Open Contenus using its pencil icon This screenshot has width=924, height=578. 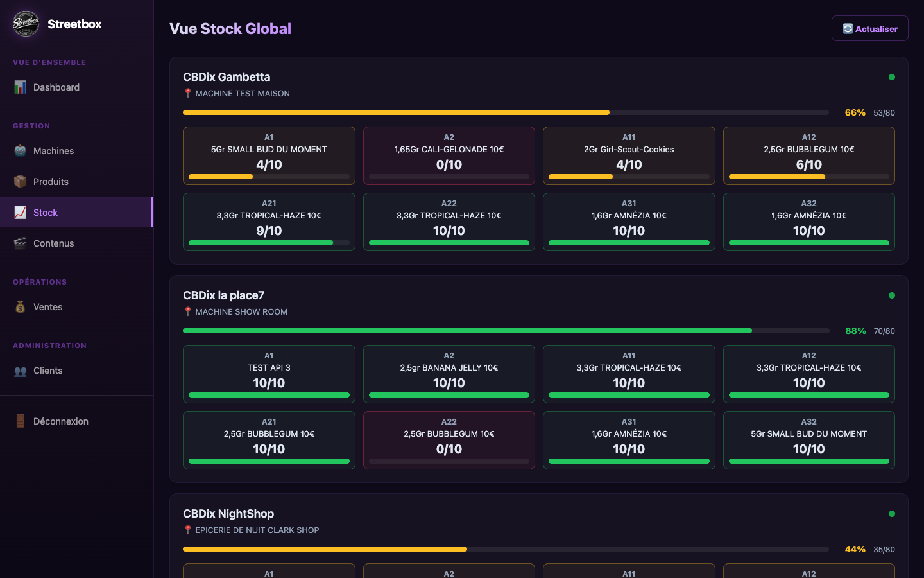19,243
